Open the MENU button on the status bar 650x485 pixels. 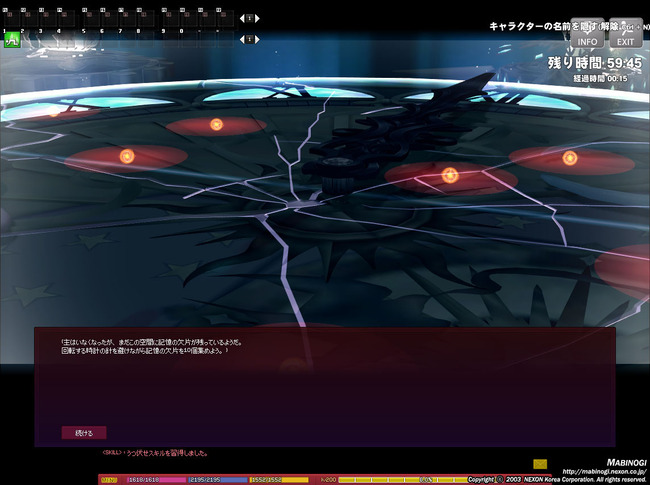[109, 480]
